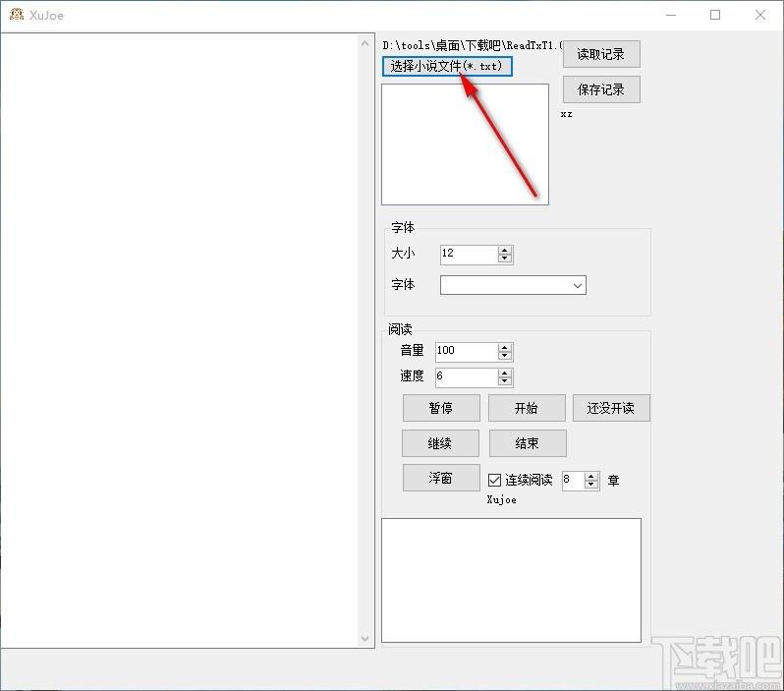Stop reading with the 结束 button
Viewport: 784px width, 691px height.
(528, 443)
